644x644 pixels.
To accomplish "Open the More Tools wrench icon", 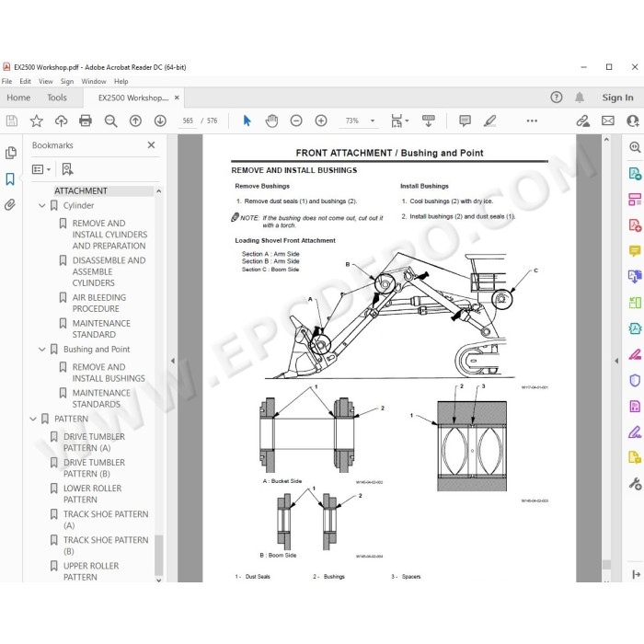I will point(635,484).
